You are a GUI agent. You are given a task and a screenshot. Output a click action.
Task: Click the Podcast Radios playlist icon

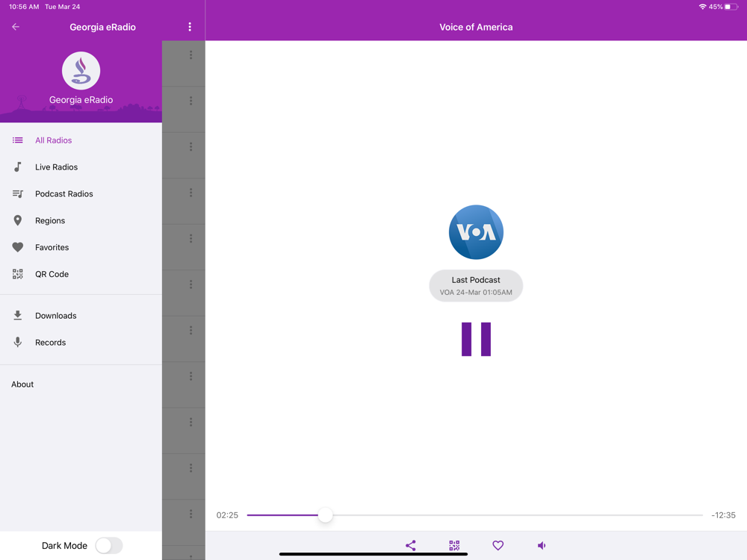tap(18, 194)
